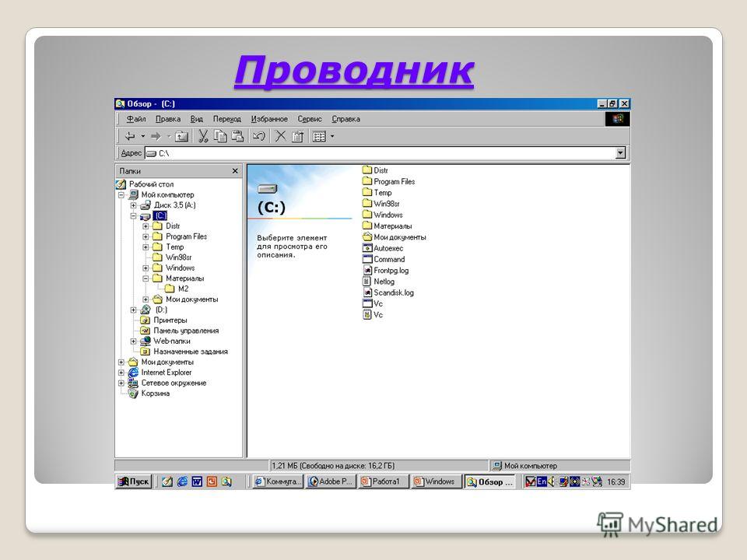Click the Cut scissors icon
Screen dimensions: 747x560
tap(203, 137)
